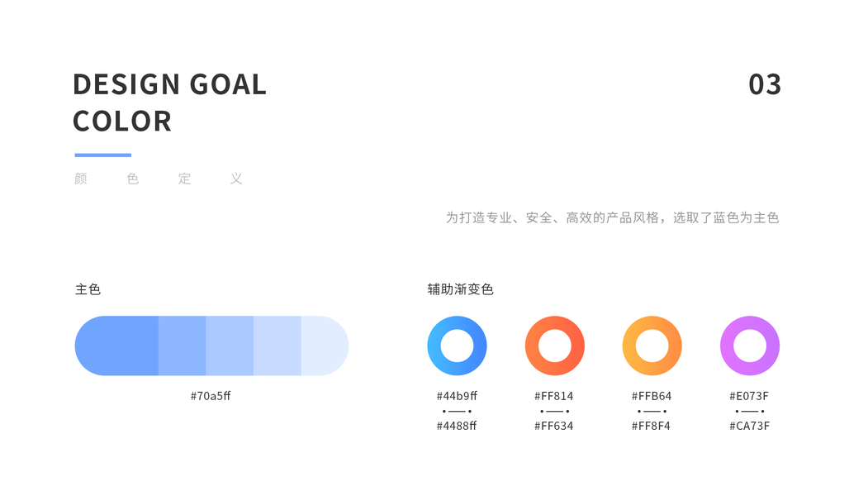
Task: Select the second blue shade swatch
Action: coord(182,346)
